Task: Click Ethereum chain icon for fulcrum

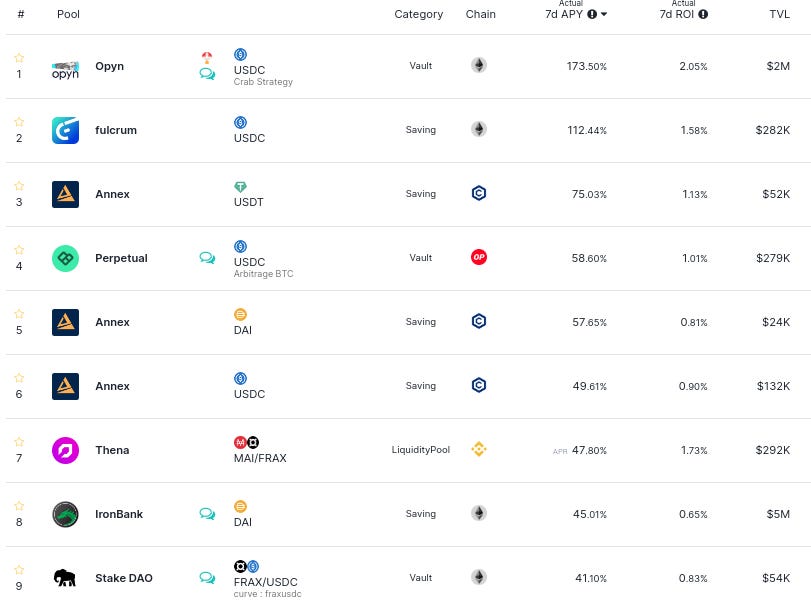Action: click(x=479, y=129)
